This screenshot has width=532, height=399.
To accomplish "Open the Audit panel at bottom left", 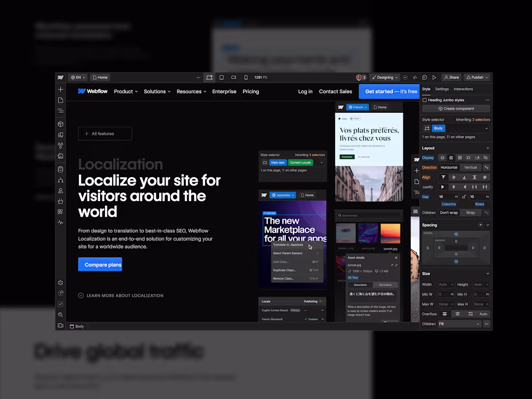I will coord(60,303).
